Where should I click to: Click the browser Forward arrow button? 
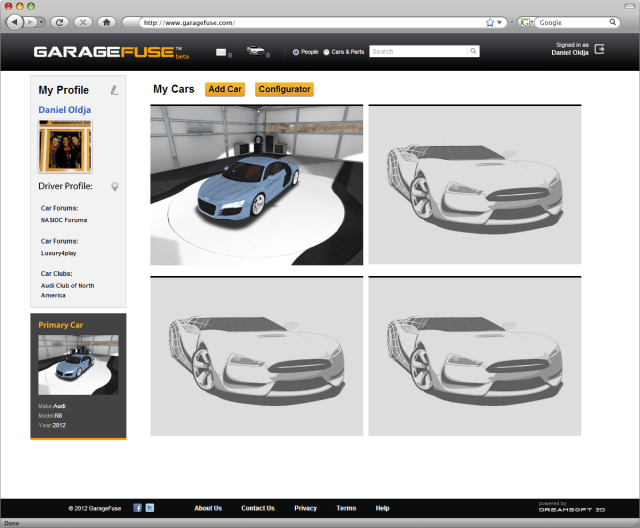point(30,22)
